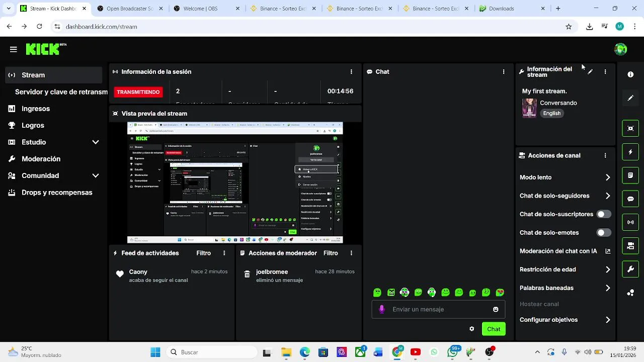Image resolution: width=644 pixels, height=362 pixels.
Task: Bookmark this page with star icon
Action: coord(569,27)
